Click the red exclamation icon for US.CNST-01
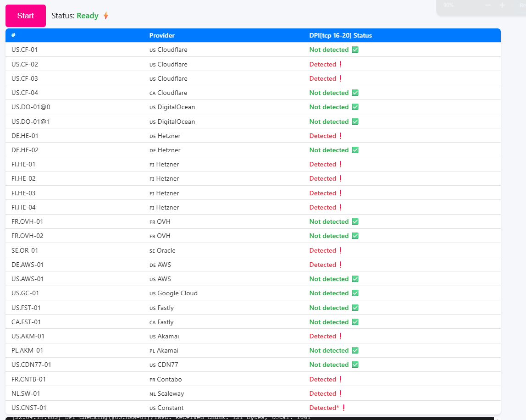 click(x=344, y=408)
